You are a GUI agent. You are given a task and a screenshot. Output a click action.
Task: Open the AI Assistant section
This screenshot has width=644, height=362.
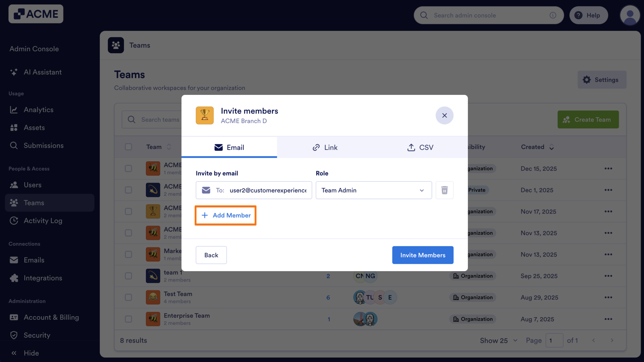pos(43,72)
